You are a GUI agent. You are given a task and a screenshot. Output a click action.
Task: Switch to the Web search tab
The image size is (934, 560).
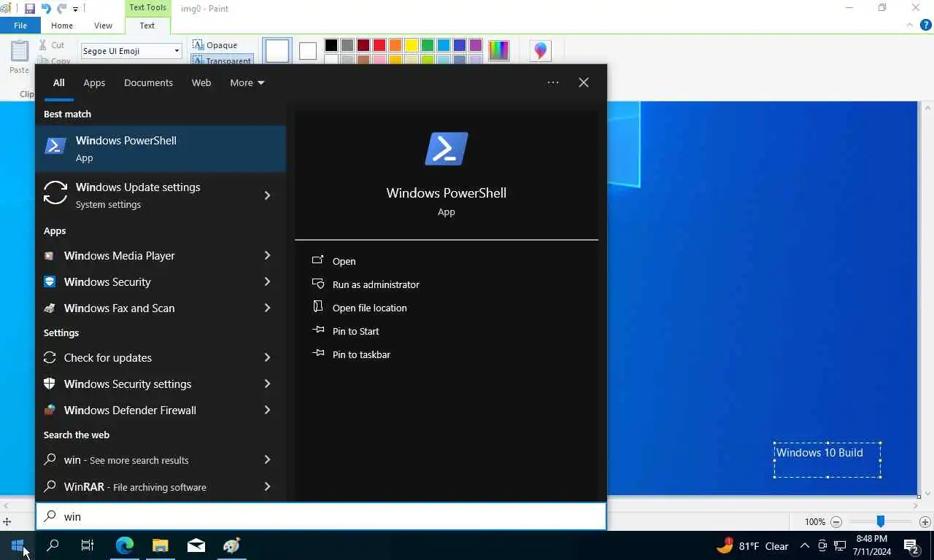click(201, 82)
